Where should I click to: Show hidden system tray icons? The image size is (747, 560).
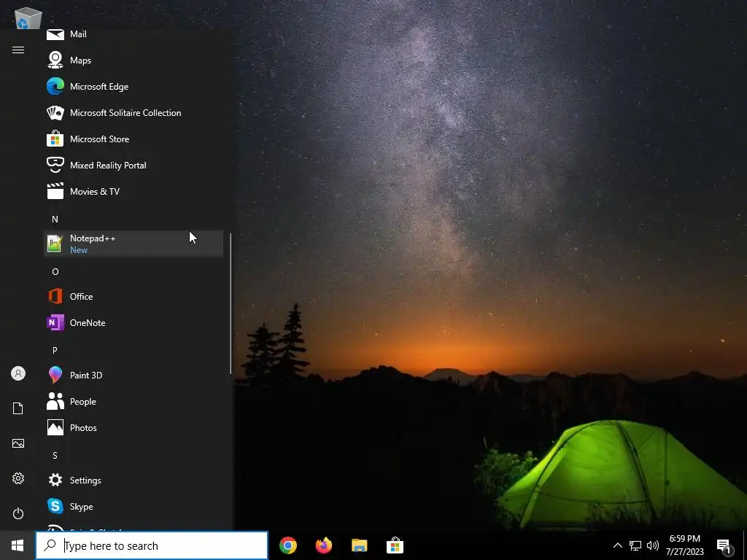click(617, 545)
